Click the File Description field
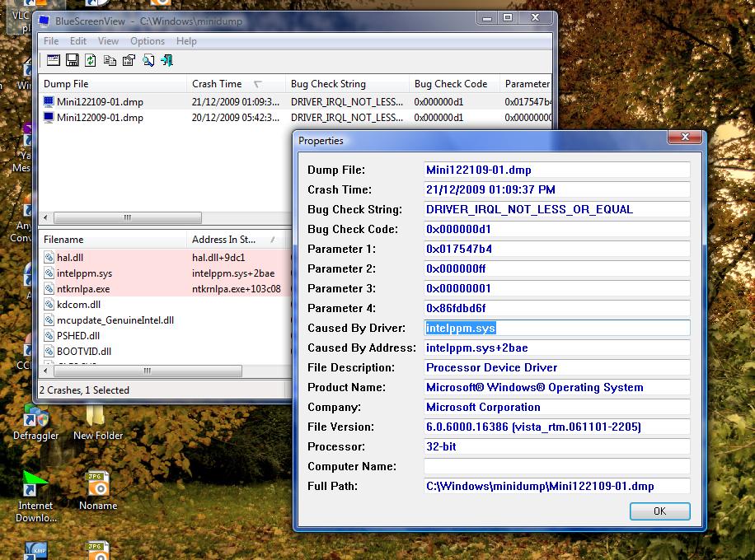This screenshot has width=755, height=560. point(556,367)
